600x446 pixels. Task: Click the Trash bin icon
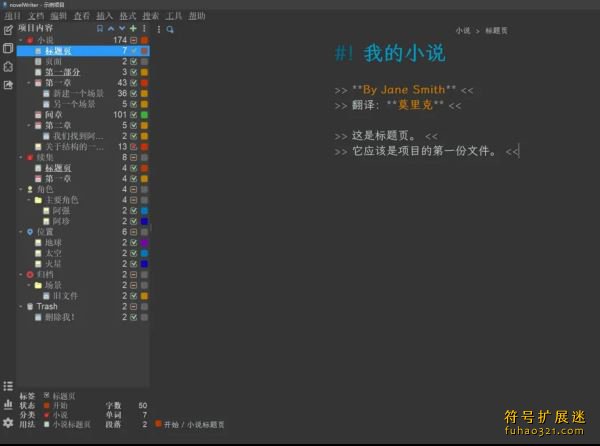pos(30,306)
